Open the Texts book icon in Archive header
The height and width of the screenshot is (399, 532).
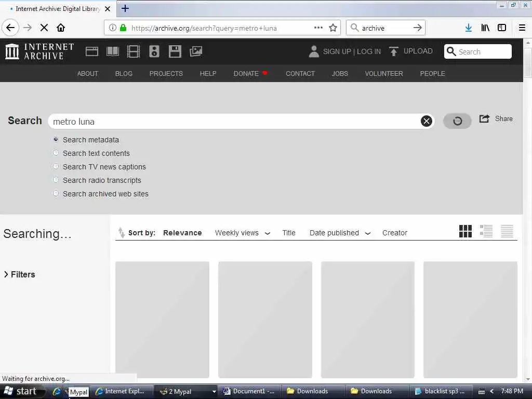113,51
